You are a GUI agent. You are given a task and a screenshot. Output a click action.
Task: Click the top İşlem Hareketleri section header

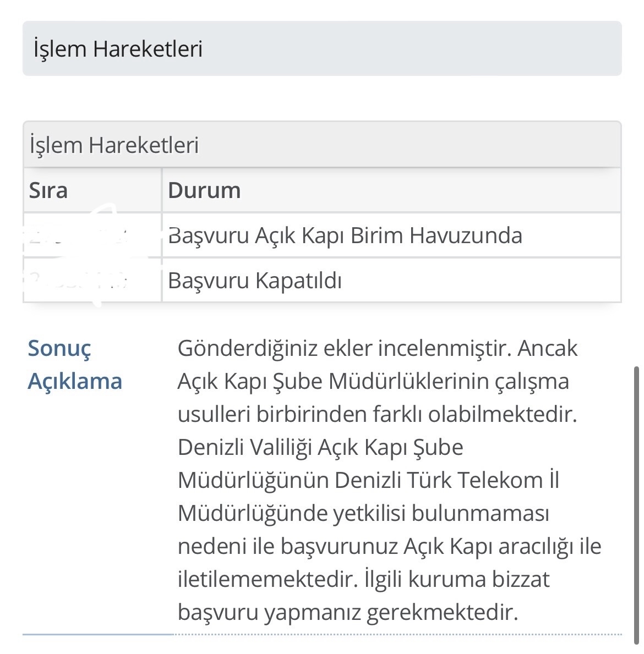[322, 48]
